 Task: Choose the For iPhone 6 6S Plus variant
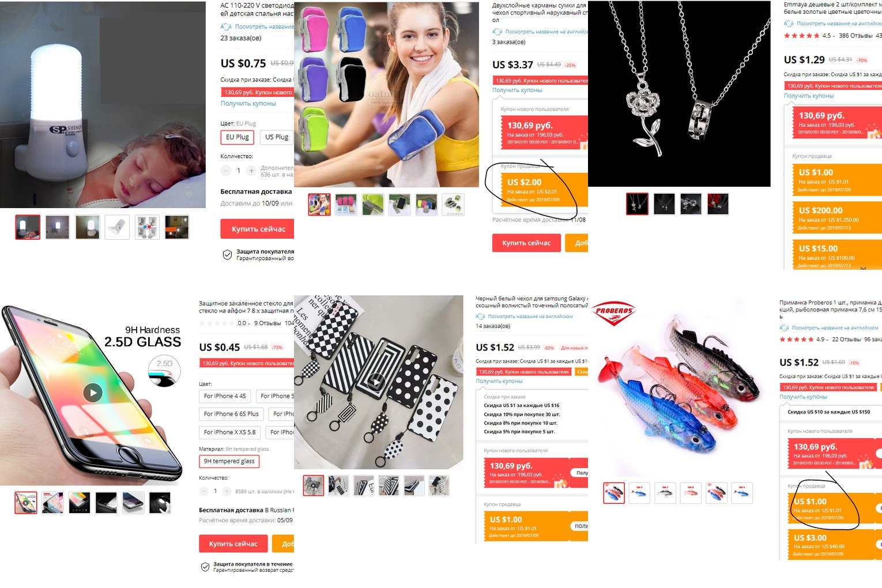click(x=231, y=414)
